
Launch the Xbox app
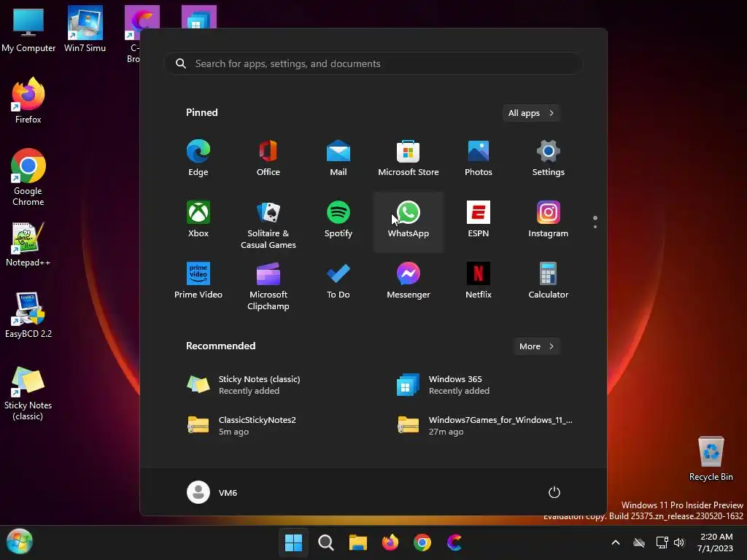point(198,219)
